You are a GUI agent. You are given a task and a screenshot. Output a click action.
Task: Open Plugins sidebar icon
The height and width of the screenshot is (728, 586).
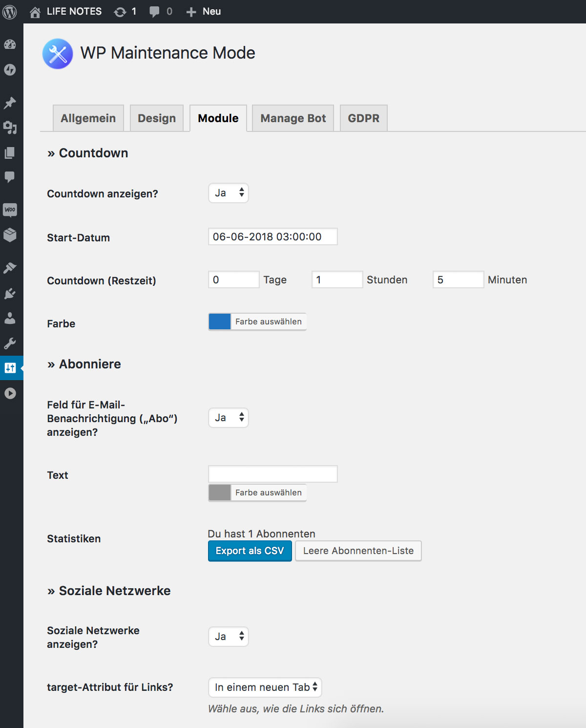click(x=10, y=294)
